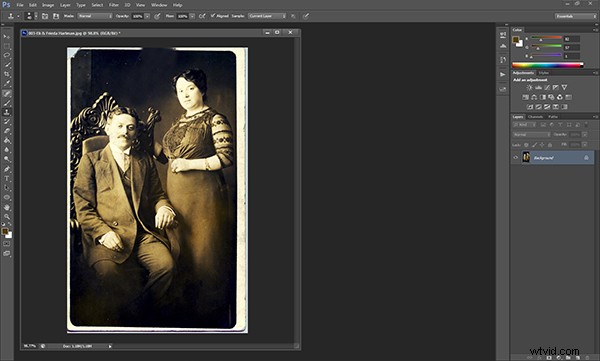
Task: Select the Dodge tool
Action: (x=7, y=160)
